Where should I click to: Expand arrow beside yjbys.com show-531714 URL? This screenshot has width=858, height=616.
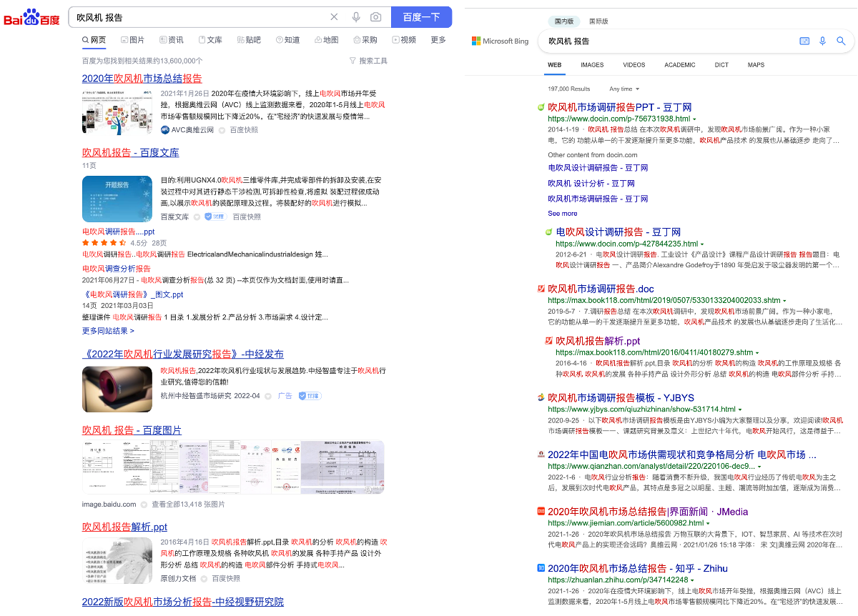click(x=740, y=409)
